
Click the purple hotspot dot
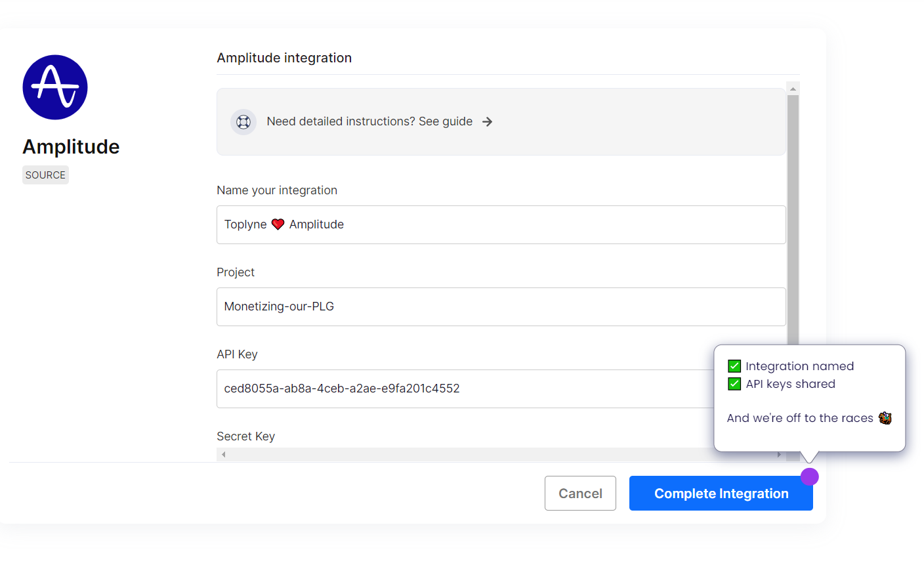809,477
